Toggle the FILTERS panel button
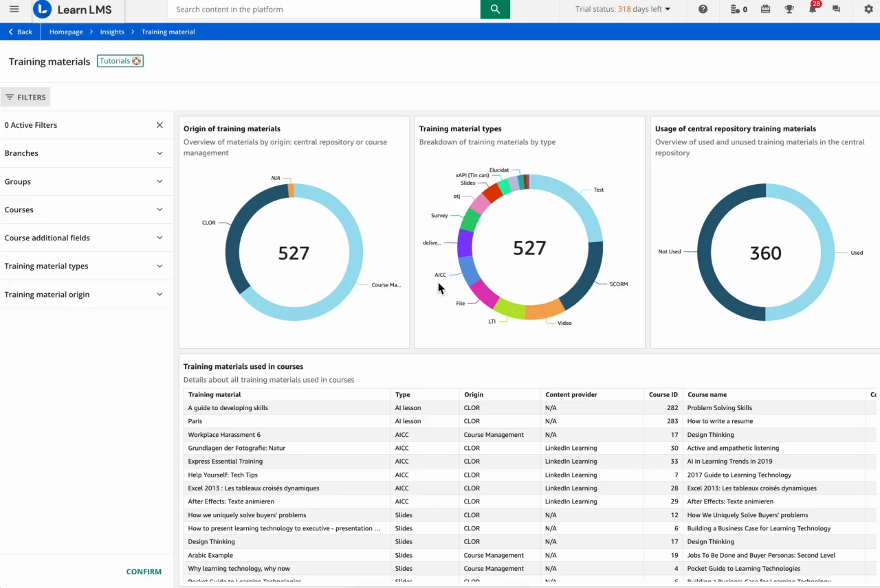 (x=25, y=98)
